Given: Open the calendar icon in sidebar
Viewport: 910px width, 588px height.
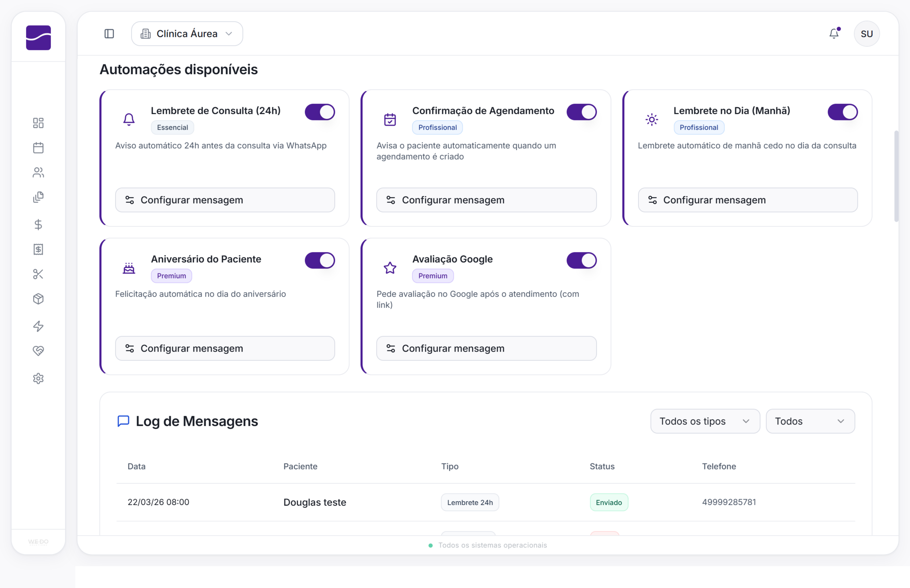Looking at the screenshot, I should [38, 148].
